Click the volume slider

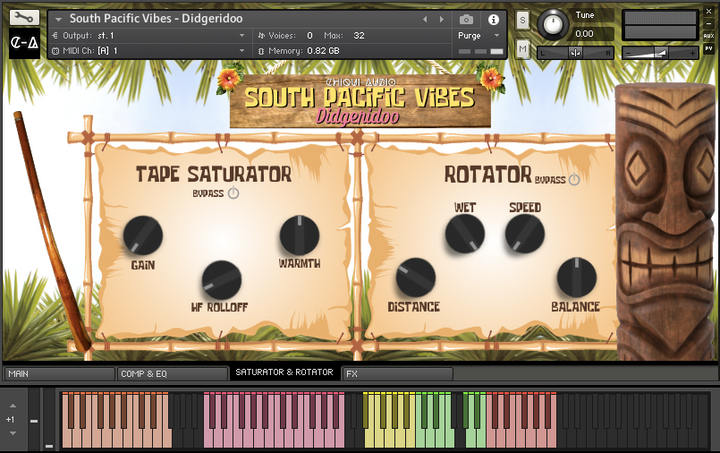660,53
